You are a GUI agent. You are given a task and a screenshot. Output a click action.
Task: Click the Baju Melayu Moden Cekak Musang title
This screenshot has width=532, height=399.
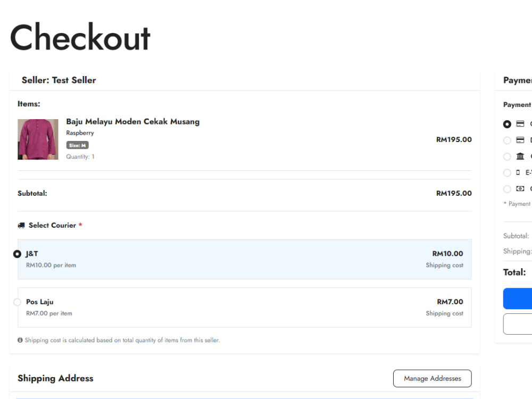(132, 121)
